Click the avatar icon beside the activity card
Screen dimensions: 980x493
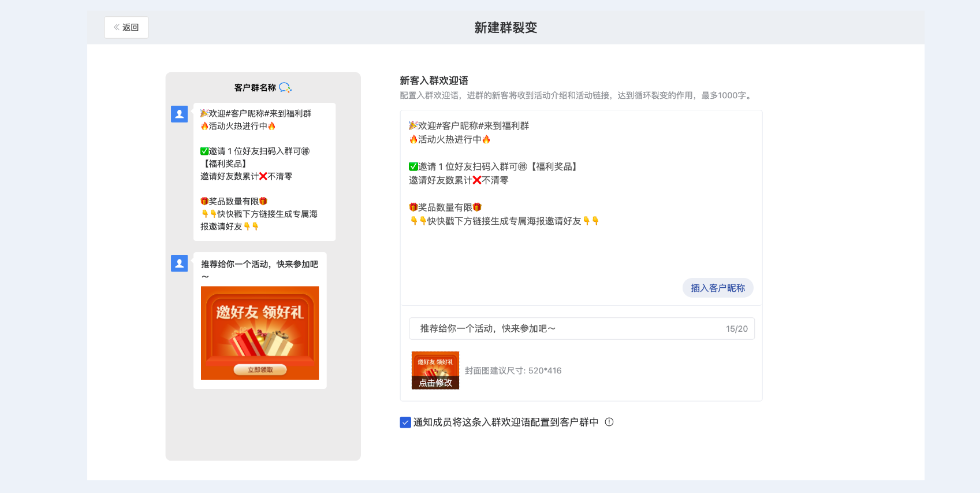tap(179, 263)
